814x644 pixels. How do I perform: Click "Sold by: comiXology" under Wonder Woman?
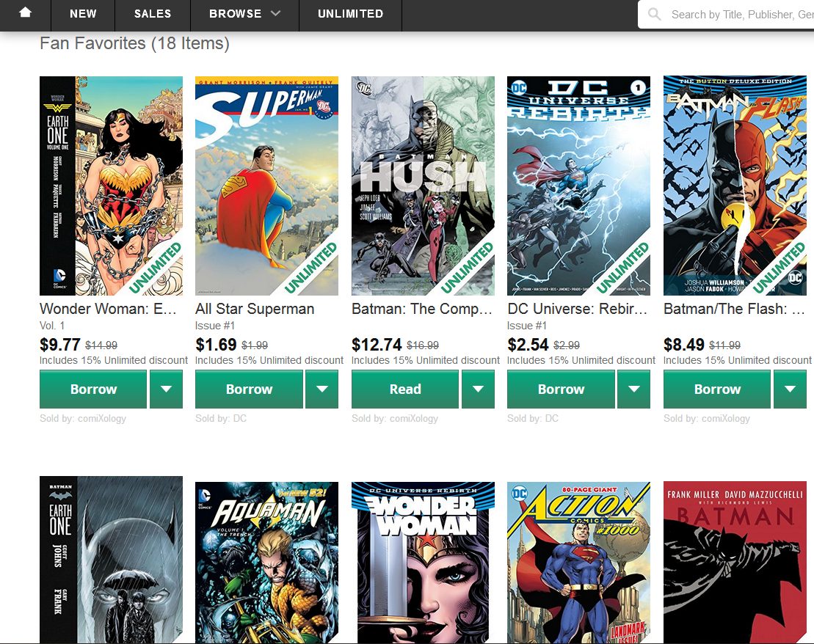click(x=83, y=418)
